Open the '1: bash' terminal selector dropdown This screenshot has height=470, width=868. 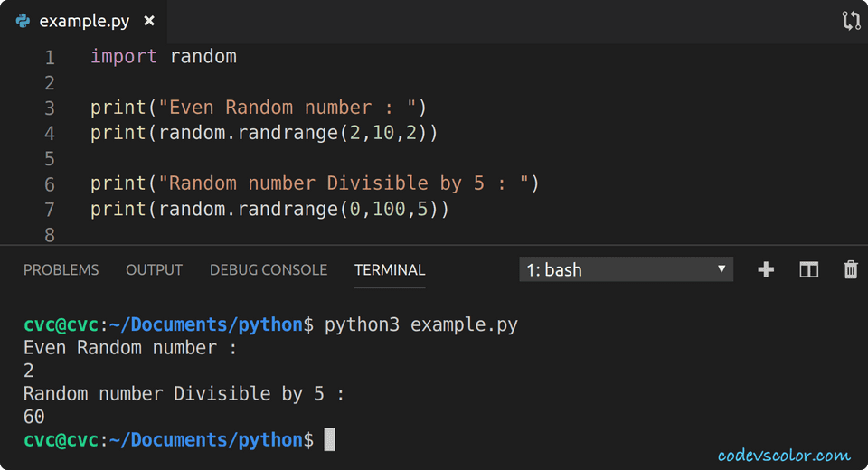626,269
